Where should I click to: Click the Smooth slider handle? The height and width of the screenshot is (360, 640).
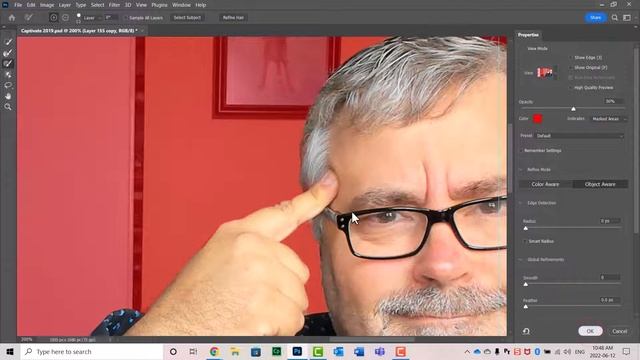(x=526, y=284)
